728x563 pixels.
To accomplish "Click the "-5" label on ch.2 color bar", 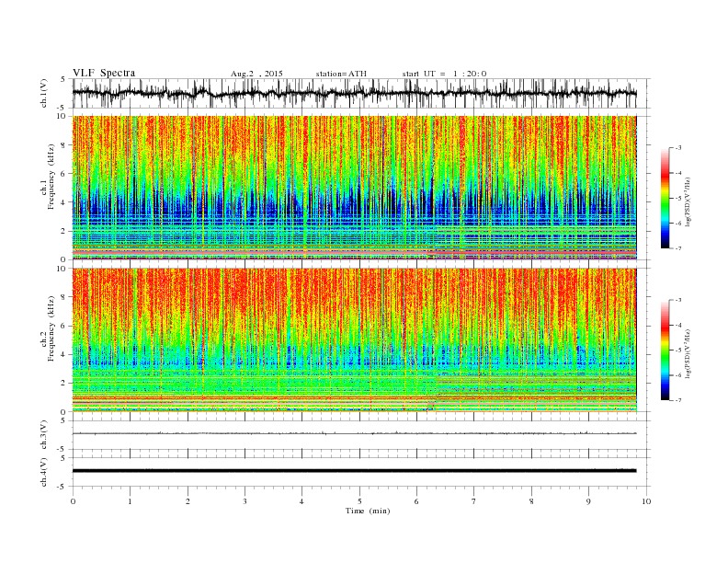I will pos(678,350).
